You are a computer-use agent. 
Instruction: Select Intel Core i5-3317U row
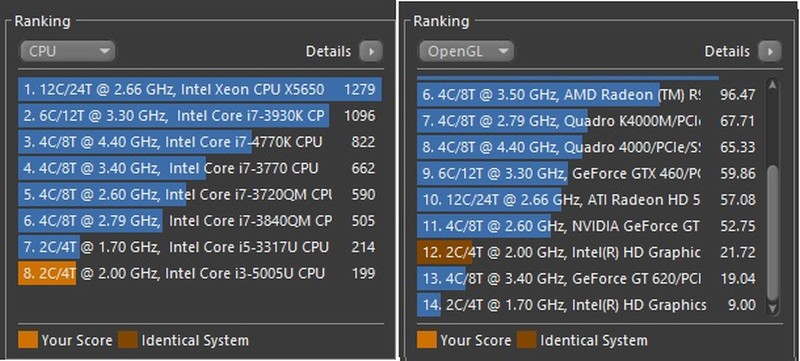coord(200,247)
